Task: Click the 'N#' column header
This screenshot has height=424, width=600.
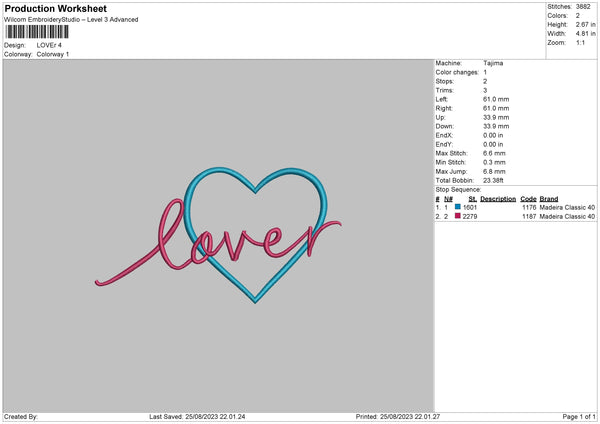Action: tap(448, 198)
